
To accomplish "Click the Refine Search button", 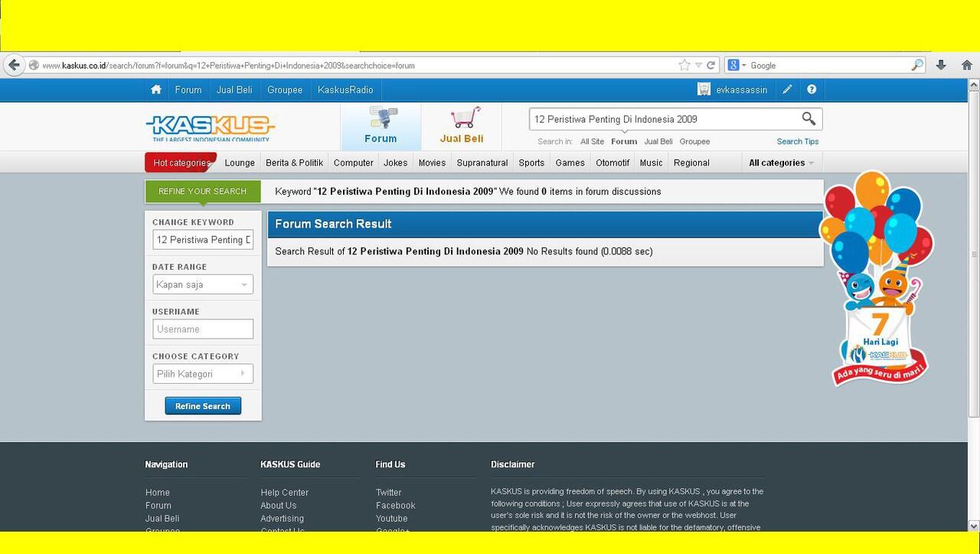I will [x=203, y=406].
